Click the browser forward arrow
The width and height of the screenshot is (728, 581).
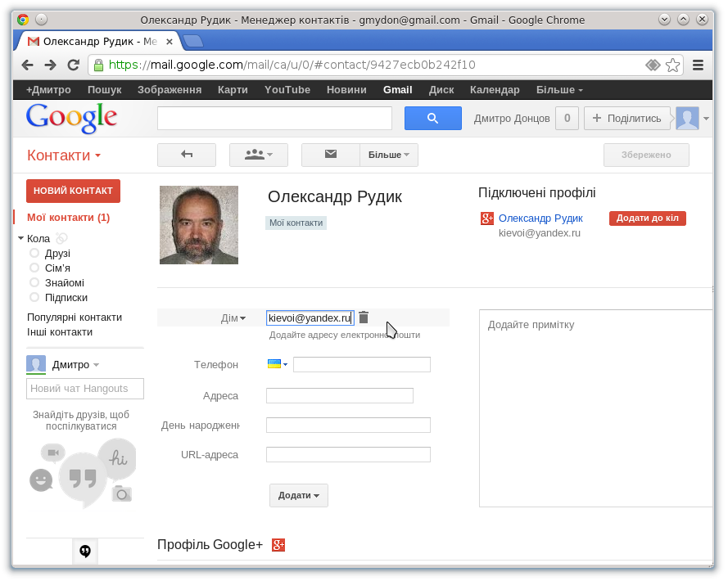click(x=50, y=65)
